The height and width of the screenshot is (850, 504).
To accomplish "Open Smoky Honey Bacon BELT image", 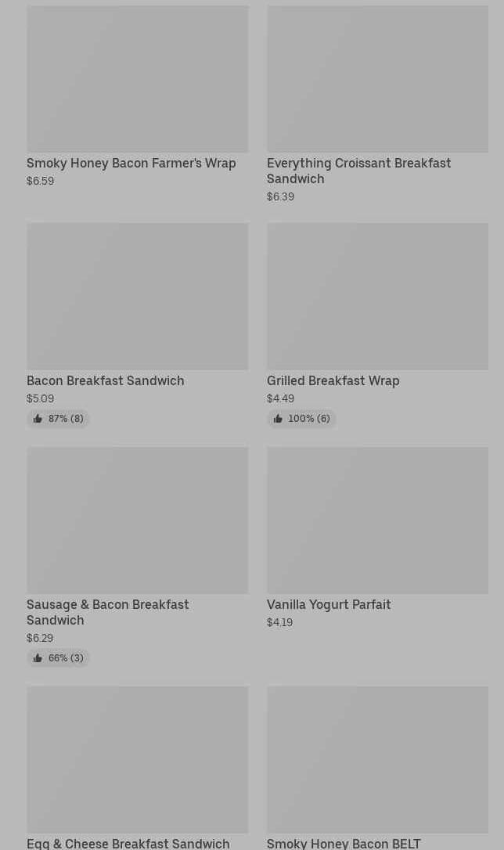I will tap(377, 759).
